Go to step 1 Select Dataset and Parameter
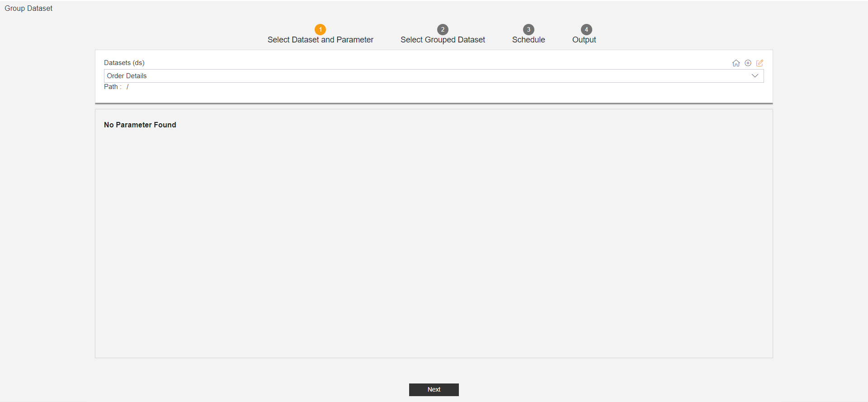 (321, 34)
